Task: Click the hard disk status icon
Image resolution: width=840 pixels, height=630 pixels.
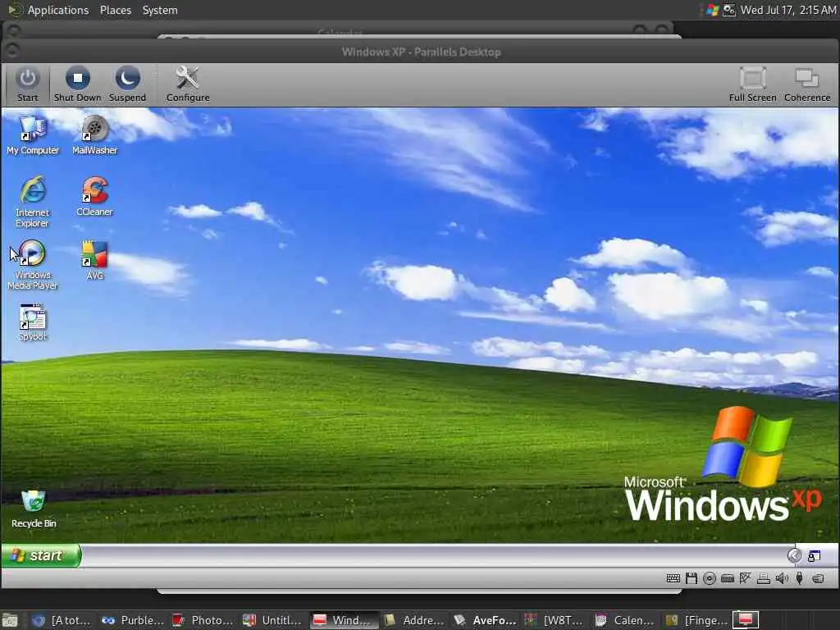Action: tap(728, 578)
